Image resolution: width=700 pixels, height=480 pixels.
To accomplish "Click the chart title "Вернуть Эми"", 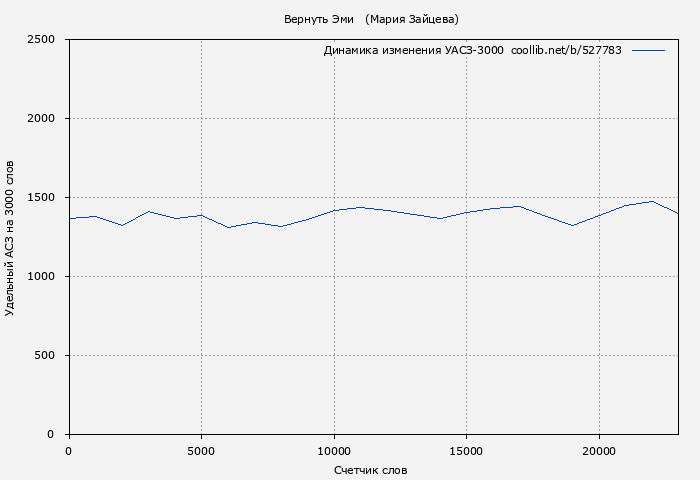I will click(x=318, y=19).
